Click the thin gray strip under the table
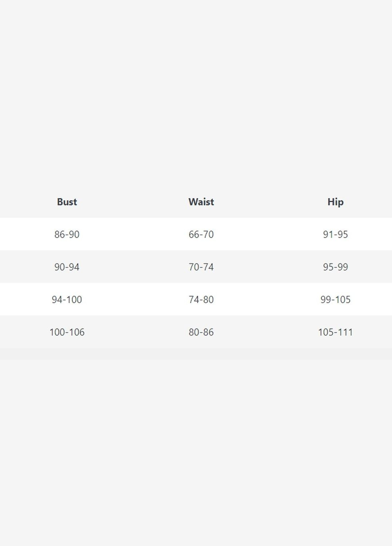 pos(196,354)
